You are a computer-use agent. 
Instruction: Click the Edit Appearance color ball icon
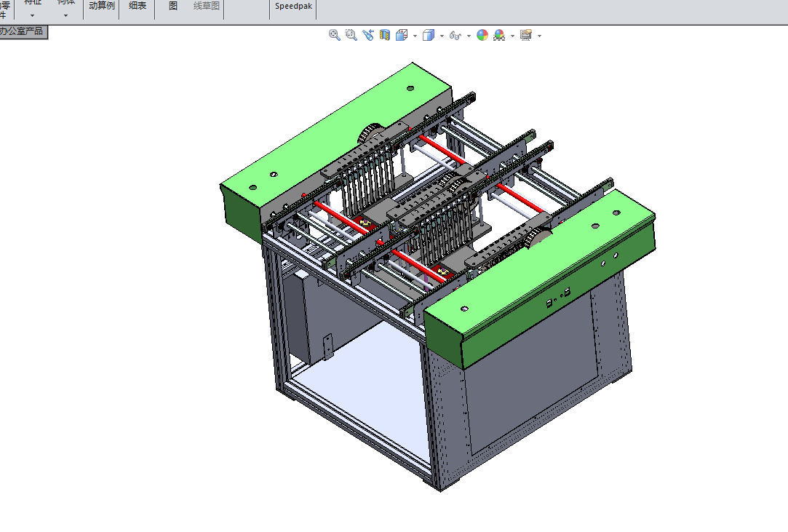coord(482,35)
